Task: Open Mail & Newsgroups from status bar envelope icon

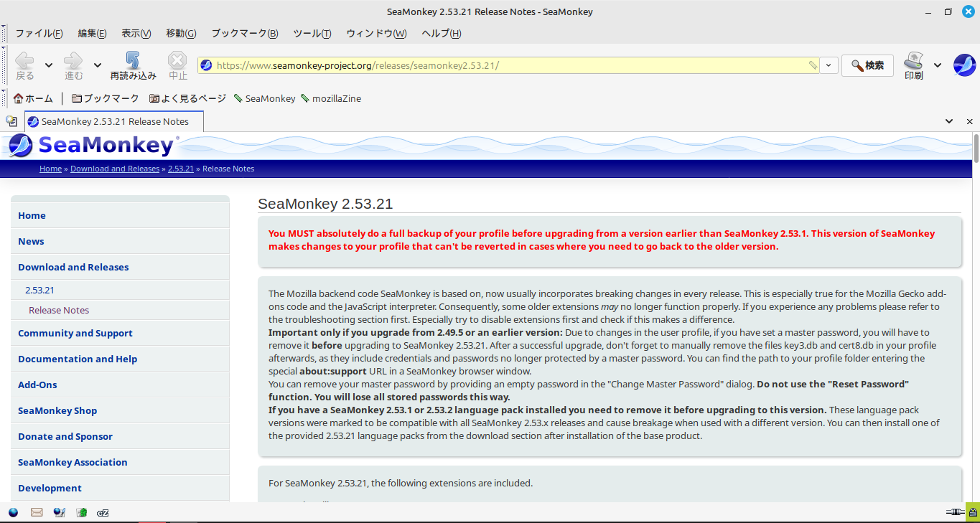Action: coord(37,512)
